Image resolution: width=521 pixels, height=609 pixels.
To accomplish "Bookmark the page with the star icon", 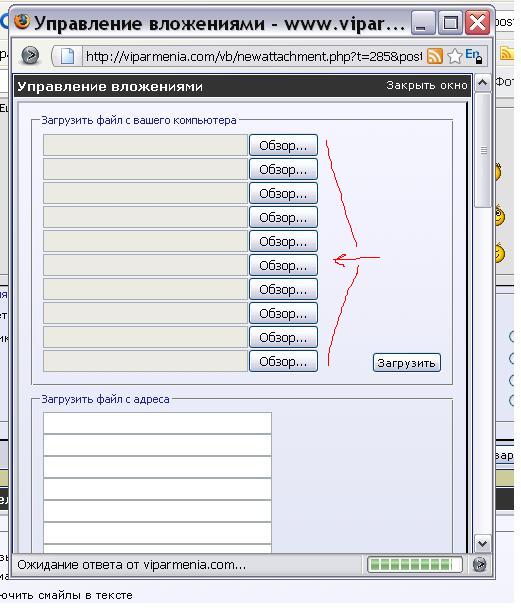I will (x=455, y=56).
